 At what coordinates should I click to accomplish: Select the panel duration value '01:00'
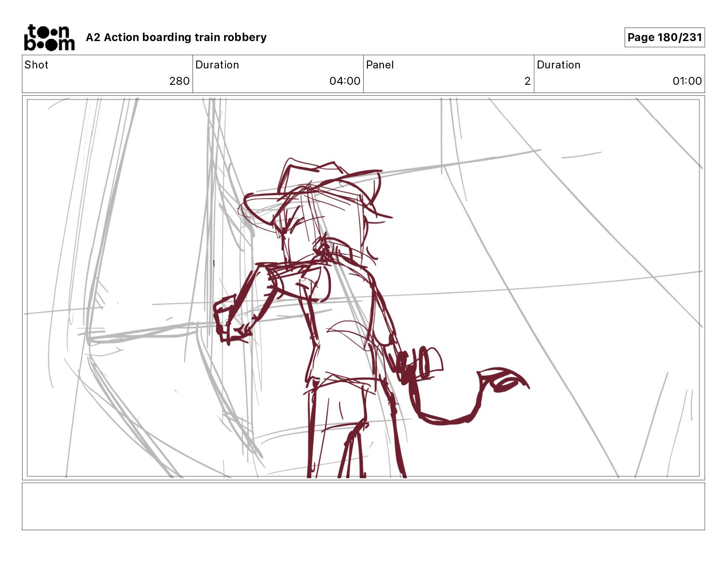click(x=687, y=81)
